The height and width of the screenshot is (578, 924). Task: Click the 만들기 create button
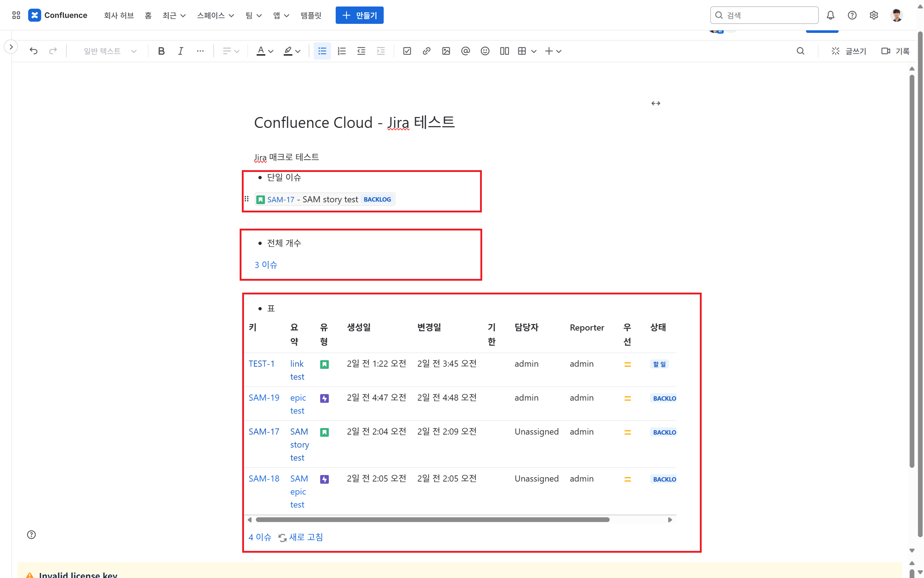[359, 15]
